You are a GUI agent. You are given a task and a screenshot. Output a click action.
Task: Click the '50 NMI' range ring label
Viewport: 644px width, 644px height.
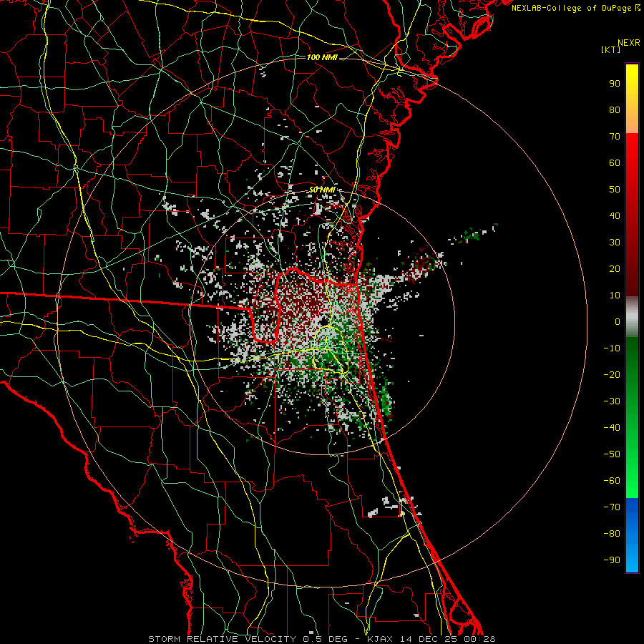tap(323, 190)
